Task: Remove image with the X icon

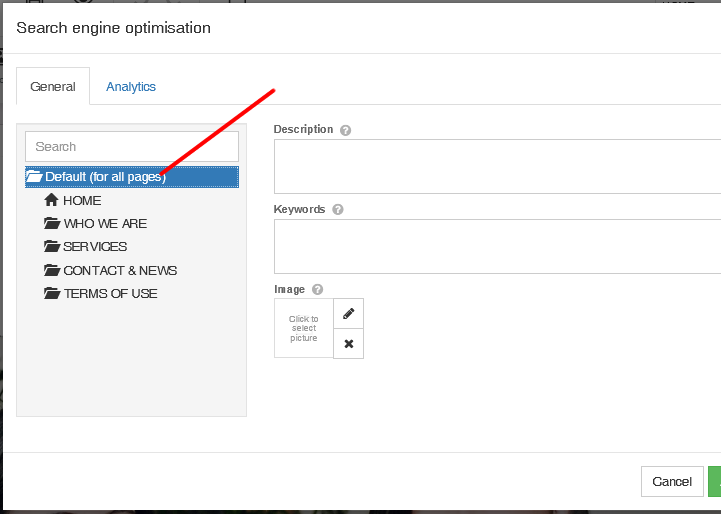Action: pyautogui.click(x=349, y=343)
